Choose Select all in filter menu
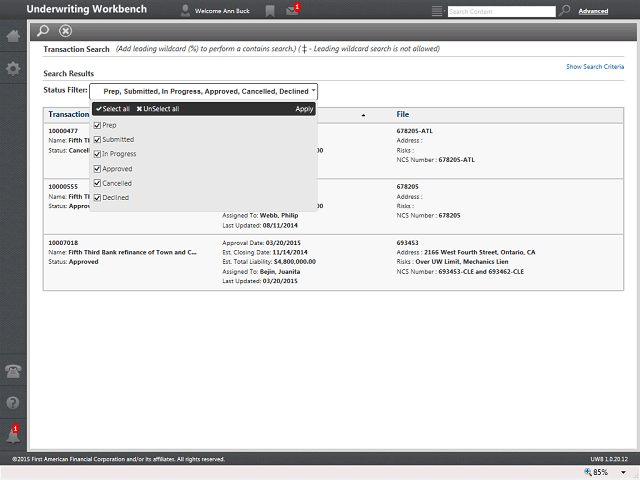The height and width of the screenshot is (480, 640). (113, 109)
